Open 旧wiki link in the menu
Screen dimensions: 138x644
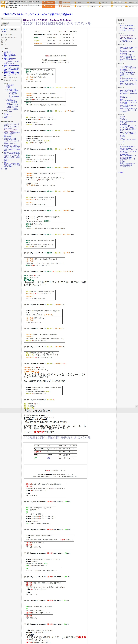pos(5,118)
